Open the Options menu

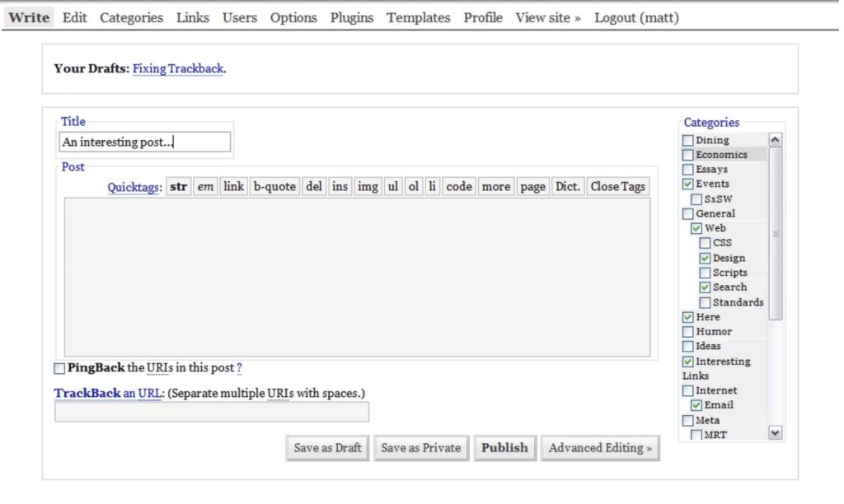point(293,16)
